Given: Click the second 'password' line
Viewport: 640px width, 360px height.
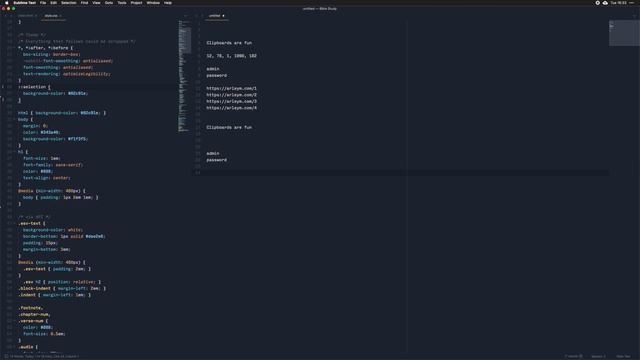Looking at the screenshot, I should pos(216,160).
